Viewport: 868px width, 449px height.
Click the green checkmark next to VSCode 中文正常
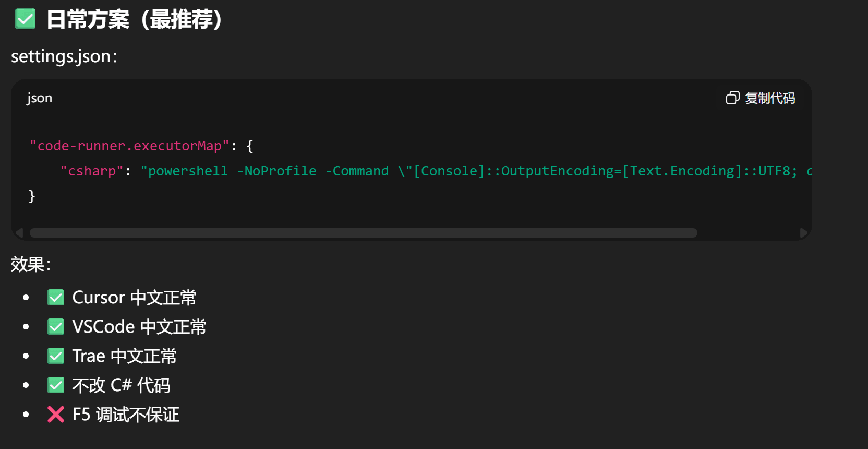[56, 327]
